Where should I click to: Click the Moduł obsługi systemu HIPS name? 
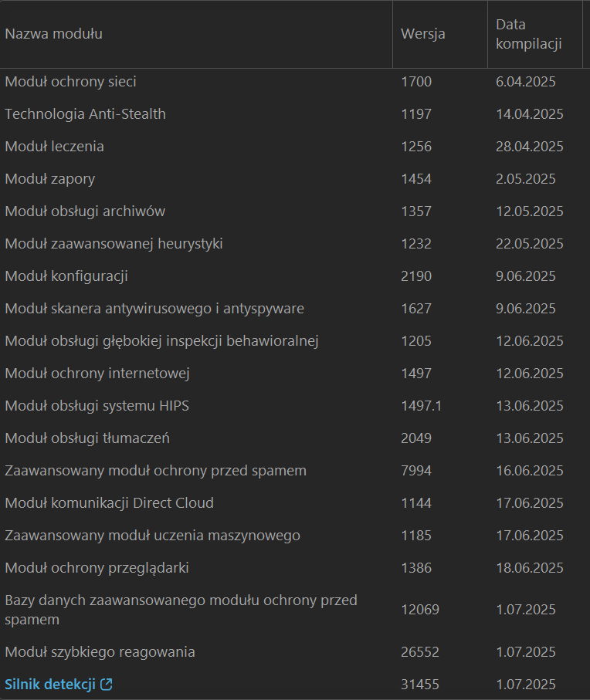coord(97,406)
